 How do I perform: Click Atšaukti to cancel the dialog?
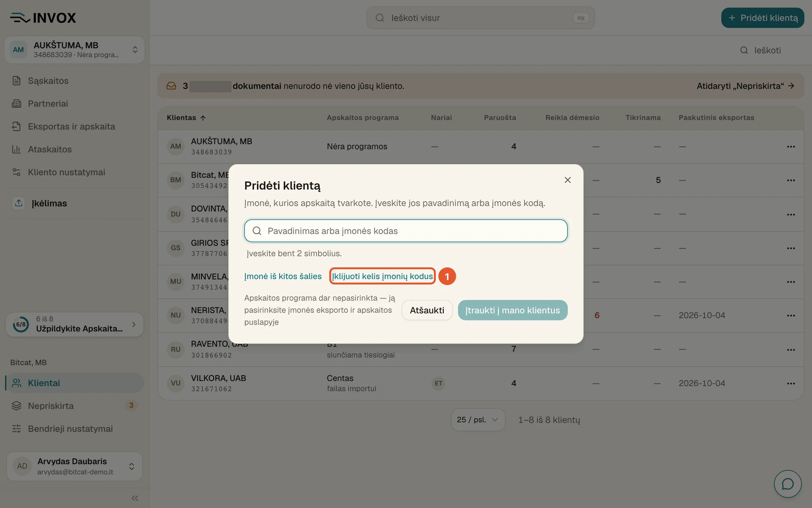tap(427, 310)
